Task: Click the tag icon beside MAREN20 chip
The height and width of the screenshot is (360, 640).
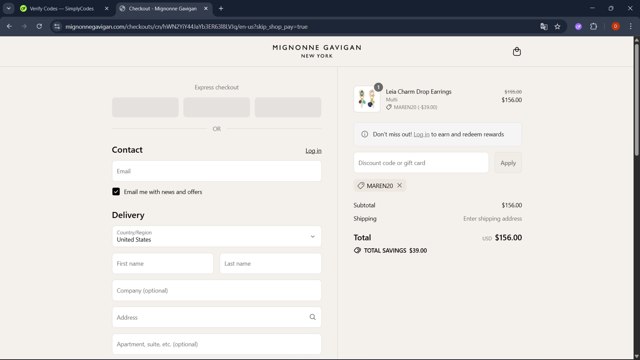Action: point(361,186)
